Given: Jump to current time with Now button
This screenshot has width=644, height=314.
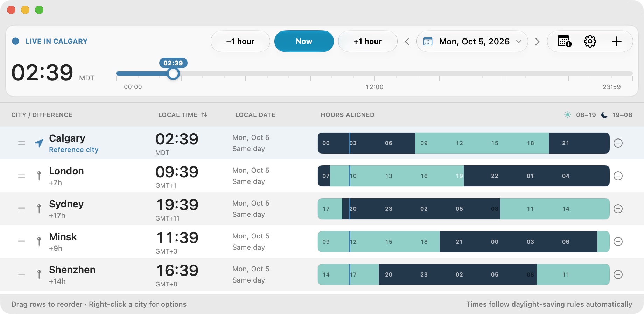Looking at the screenshot, I should [x=304, y=41].
